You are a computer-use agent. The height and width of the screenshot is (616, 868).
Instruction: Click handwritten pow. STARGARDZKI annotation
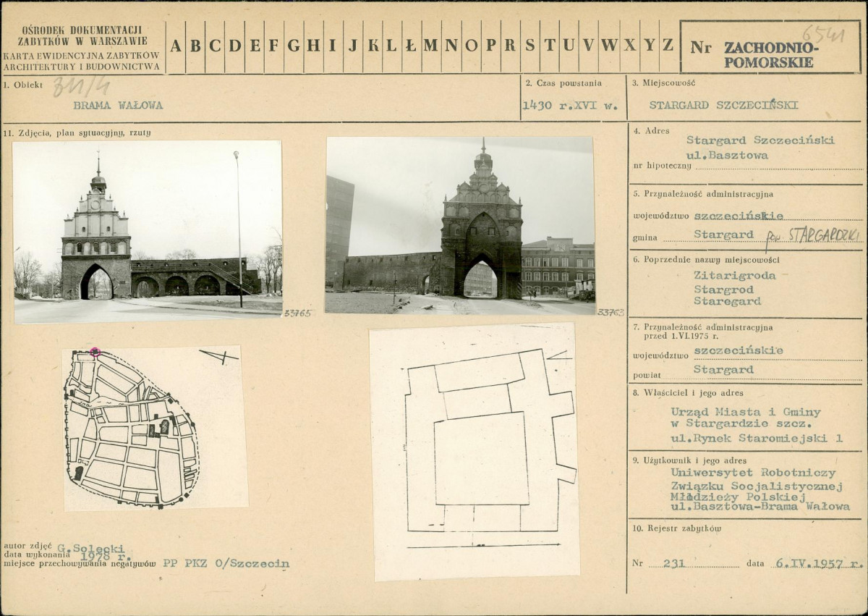[x=813, y=235]
